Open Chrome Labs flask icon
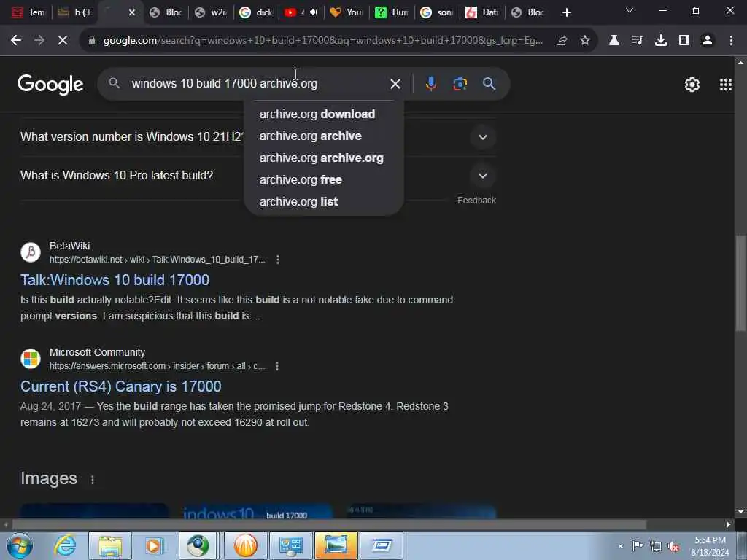Image resolution: width=747 pixels, height=560 pixels. tap(614, 41)
